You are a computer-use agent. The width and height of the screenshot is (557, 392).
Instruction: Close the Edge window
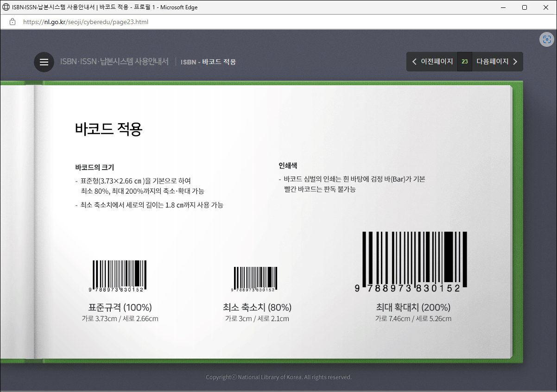[x=546, y=7]
